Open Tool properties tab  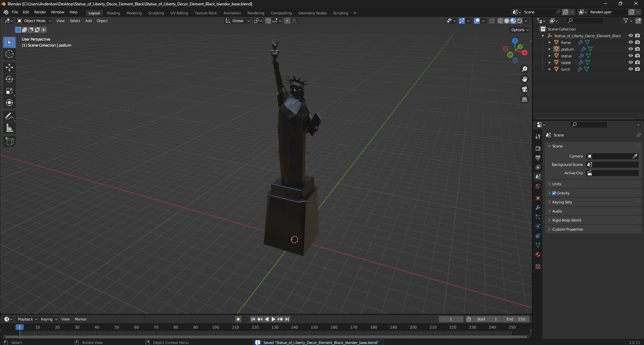[538, 136]
